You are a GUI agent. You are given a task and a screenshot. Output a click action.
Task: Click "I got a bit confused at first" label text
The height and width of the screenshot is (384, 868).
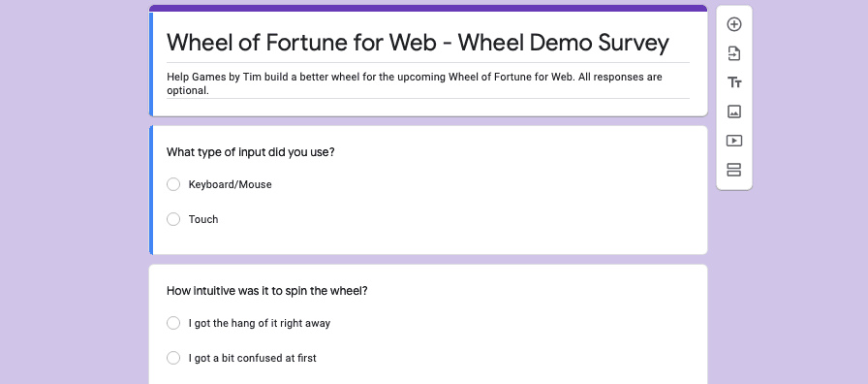pyautogui.click(x=253, y=358)
